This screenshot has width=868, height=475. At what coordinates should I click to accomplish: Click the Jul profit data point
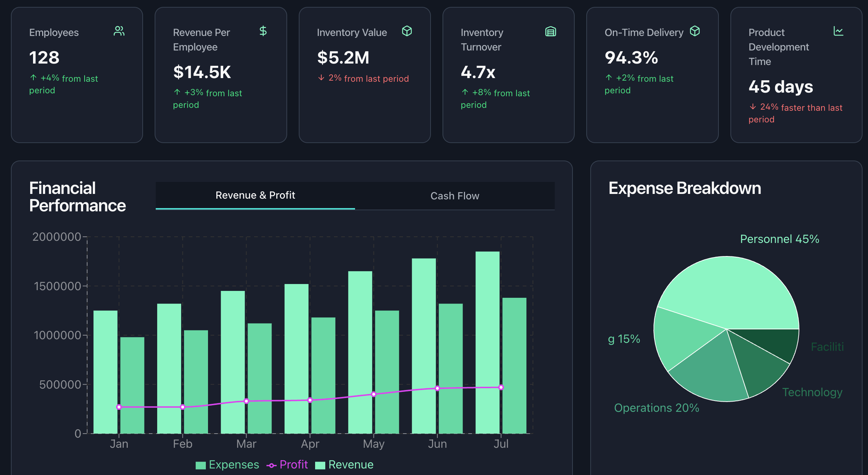tap(501, 387)
